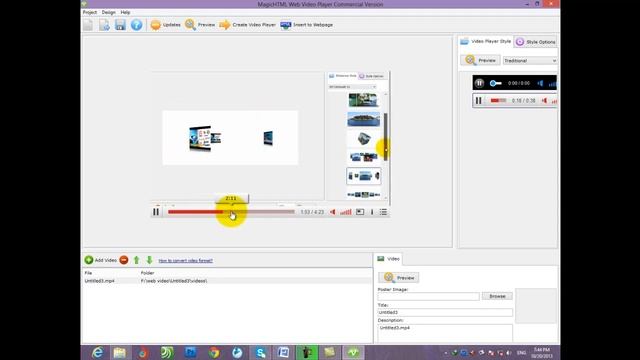Click the Open Project toolbar icon
The width and height of the screenshot is (640, 360).
click(104, 25)
